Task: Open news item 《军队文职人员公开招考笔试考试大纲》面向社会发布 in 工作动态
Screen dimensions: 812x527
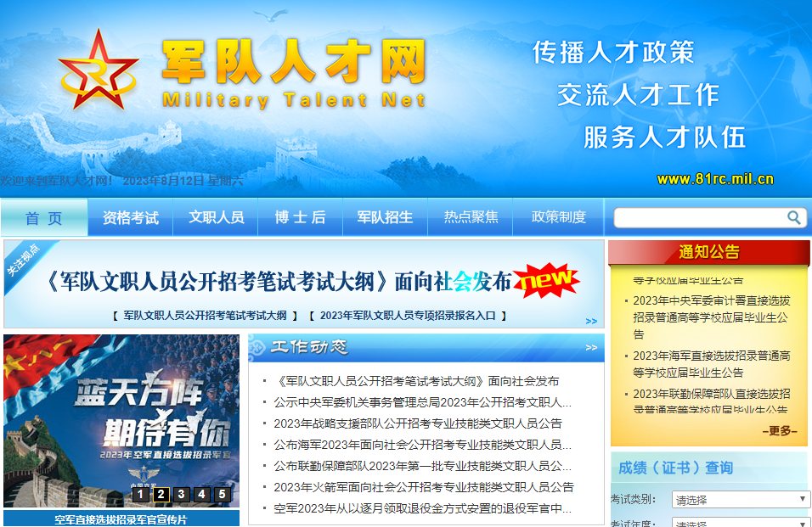Action: [x=416, y=381]
